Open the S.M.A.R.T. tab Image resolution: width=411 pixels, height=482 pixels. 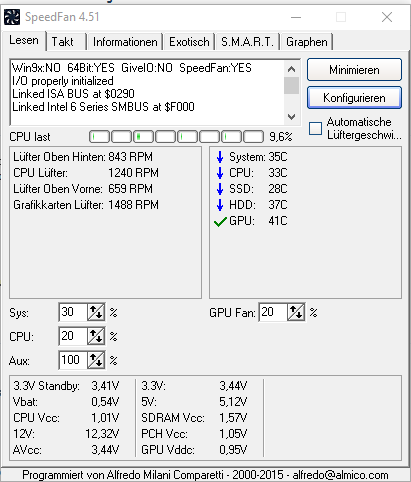pos(247,42)
